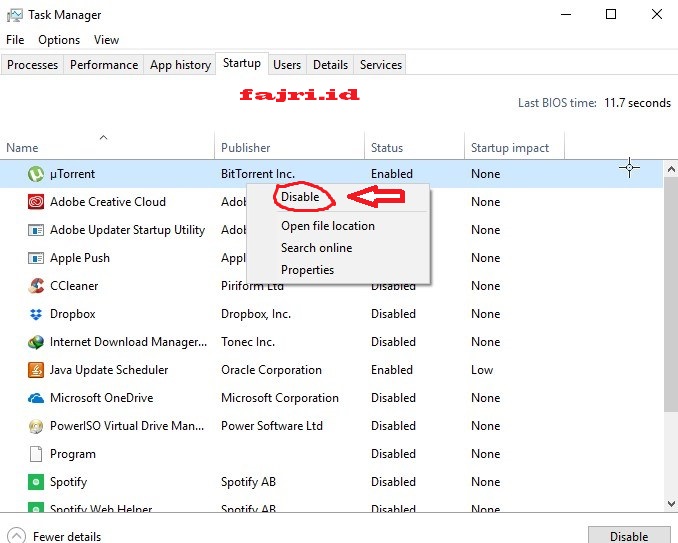Viewport: 678px width, 543px height.
Task: Click the Microsoft OneDrive cloud icon
Action: pyautogui.click(x=36, y=398)
